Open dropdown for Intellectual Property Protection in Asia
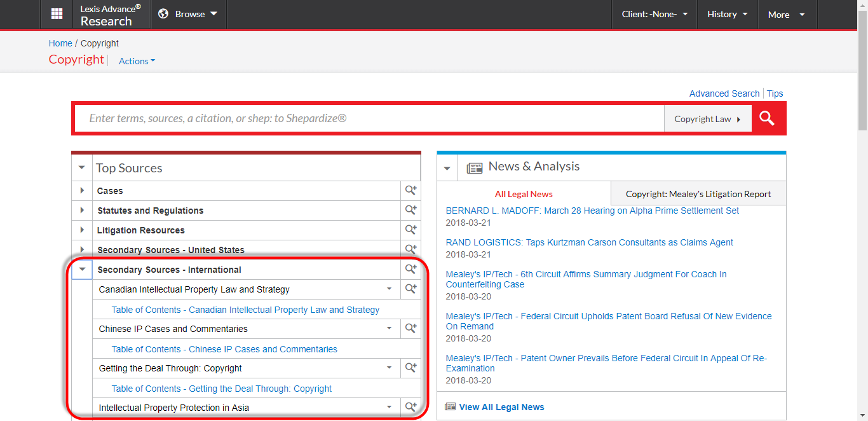The image size is (868, 421). (390, 407)
